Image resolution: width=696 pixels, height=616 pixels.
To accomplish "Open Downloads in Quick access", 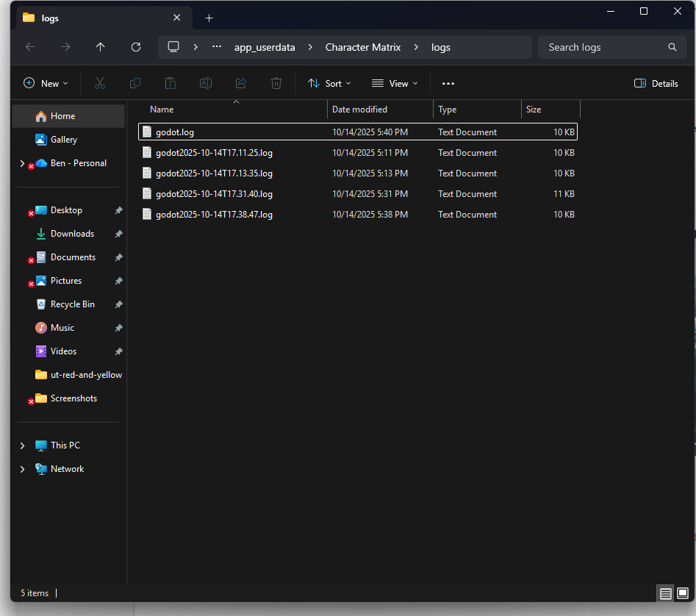I will (68, 234).
